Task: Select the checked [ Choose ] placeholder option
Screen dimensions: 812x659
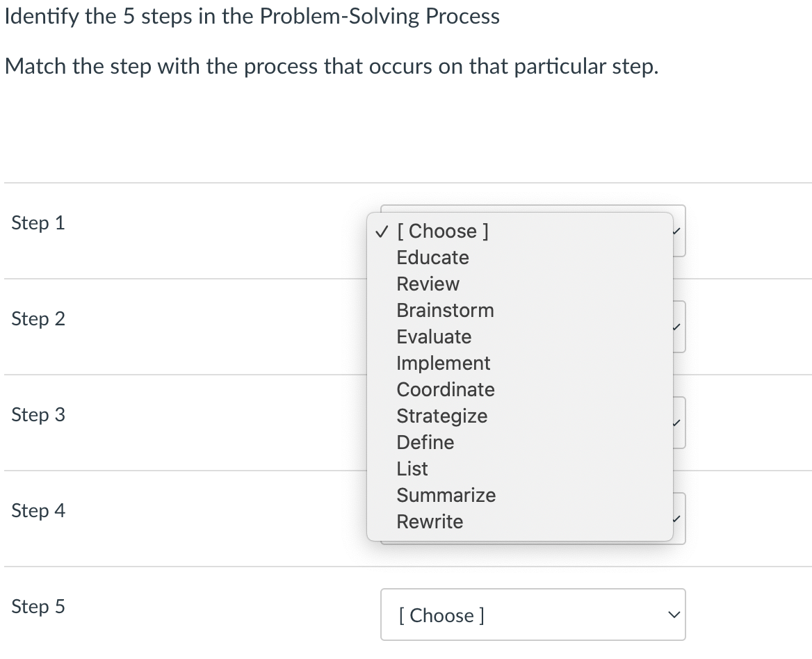Action: pos(442,231)
